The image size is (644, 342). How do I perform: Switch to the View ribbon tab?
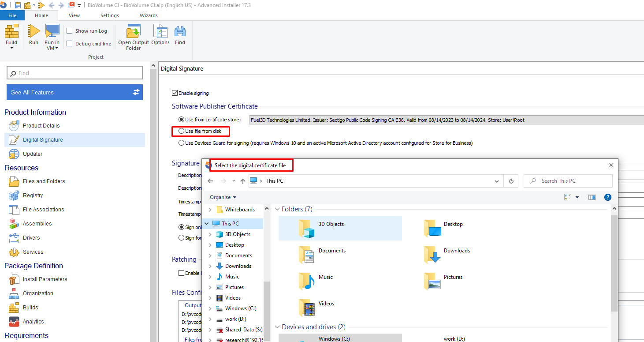coord(74,15)
